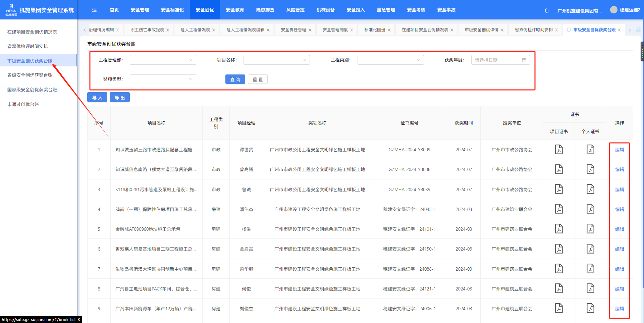Viewport: 644px width, 323px height.
Task: Expand the 项目名称 dropdown
Action: [276, 60]
